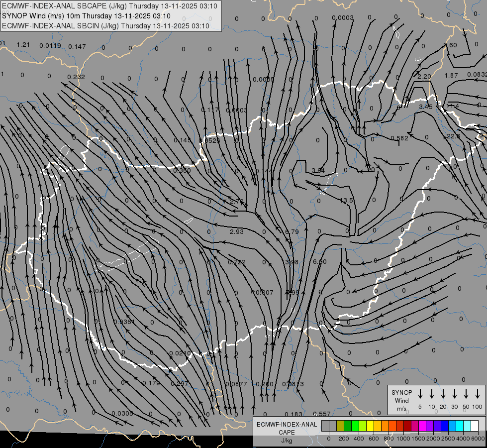
Task: Select the 2.93 value on the map
Action: pyautogui.click(x=237, y=231)
